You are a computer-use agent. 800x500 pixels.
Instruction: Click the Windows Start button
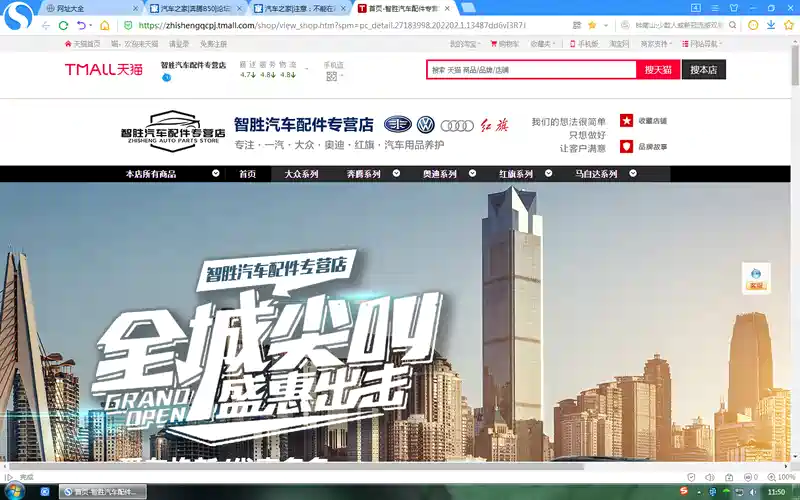(x=17, y=491)
